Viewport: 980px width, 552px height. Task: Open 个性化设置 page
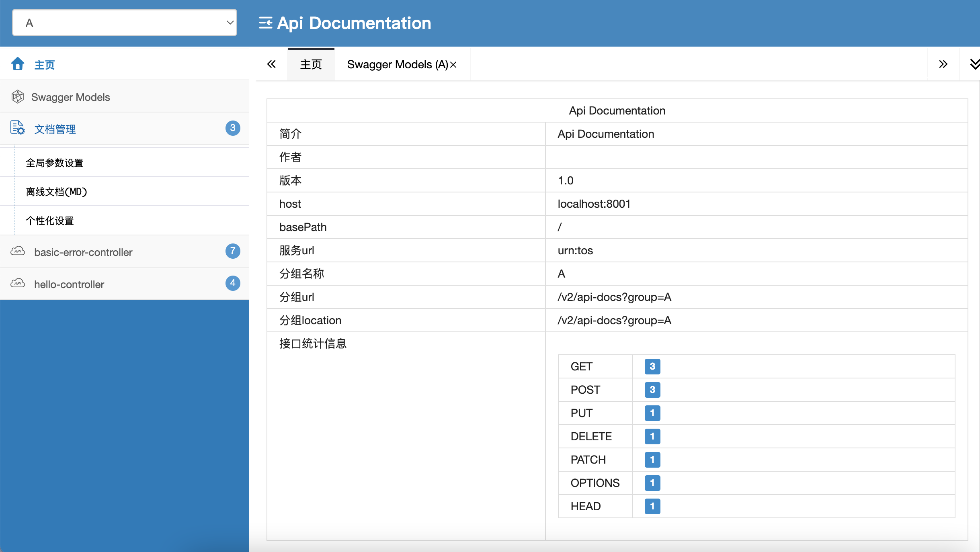(x=50, y=221)
